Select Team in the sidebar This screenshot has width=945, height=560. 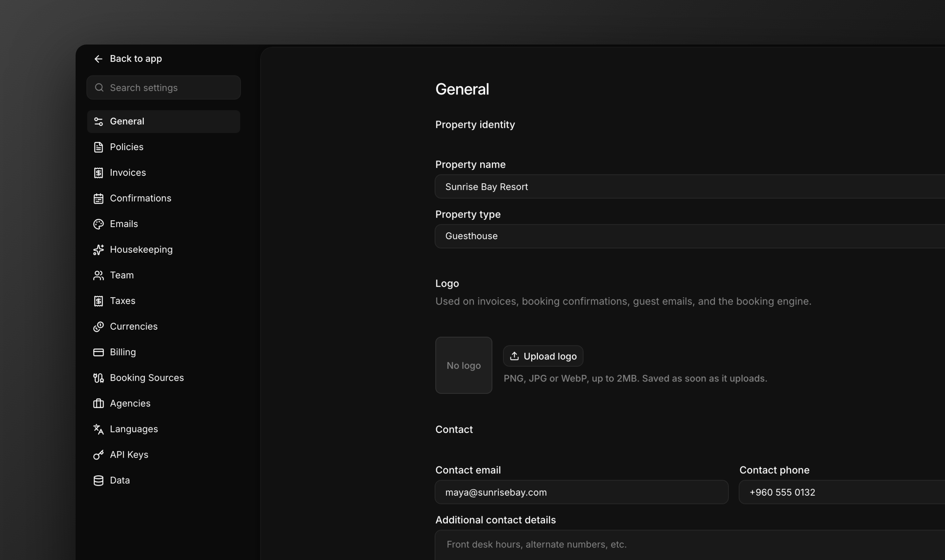click(x=163, y=276)
